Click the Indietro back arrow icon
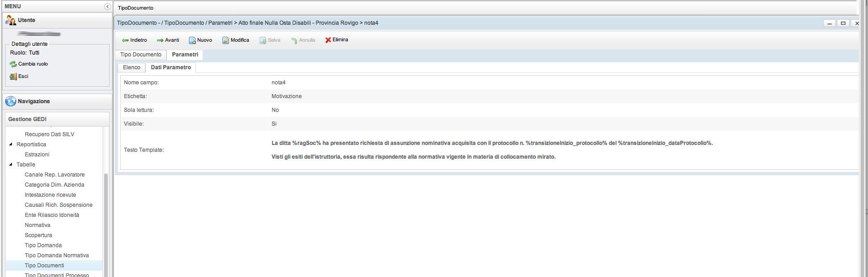This screenshot has width=868, height=277. click(125, 40)
